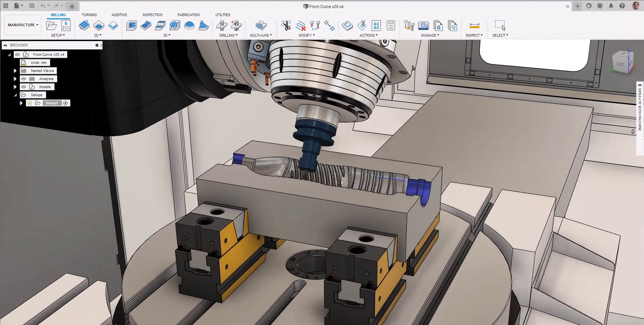Click the Measure ruler icon
644x325 pixels.
pyautogui.click(x=474, y=26)
